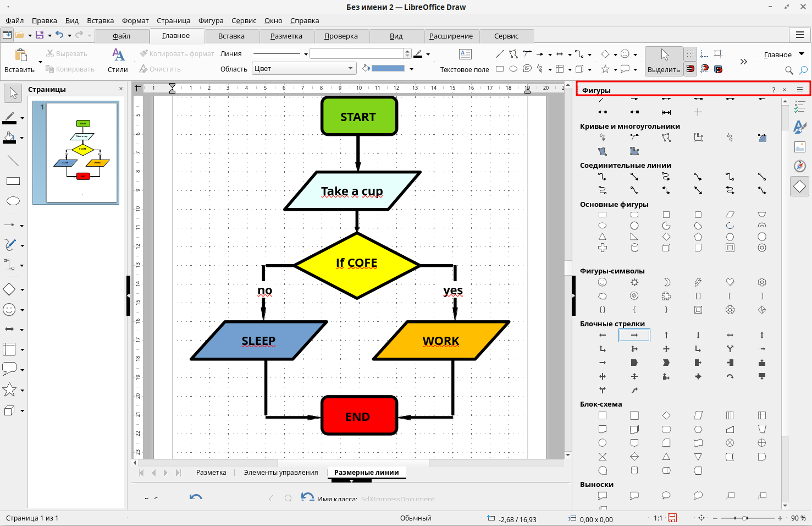Select page 1 thumbnail in pages panel
Viewport: 812px width, 526px height.
[x=82, y=152]
